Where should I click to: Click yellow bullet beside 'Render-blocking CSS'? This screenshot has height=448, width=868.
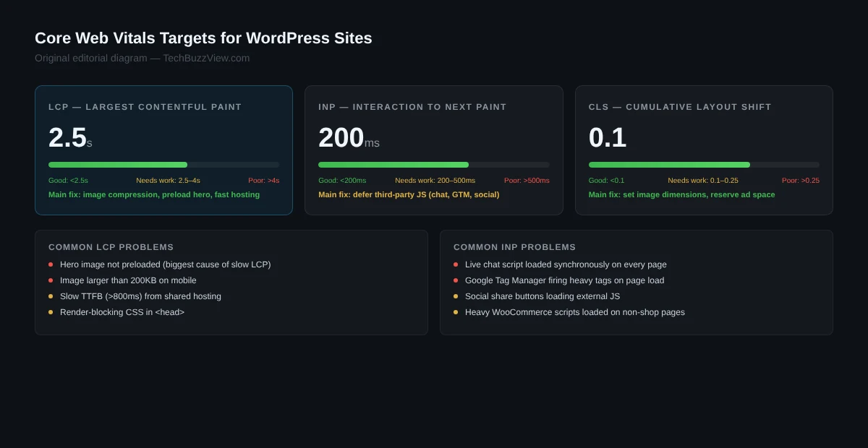(x=51, y=312)
